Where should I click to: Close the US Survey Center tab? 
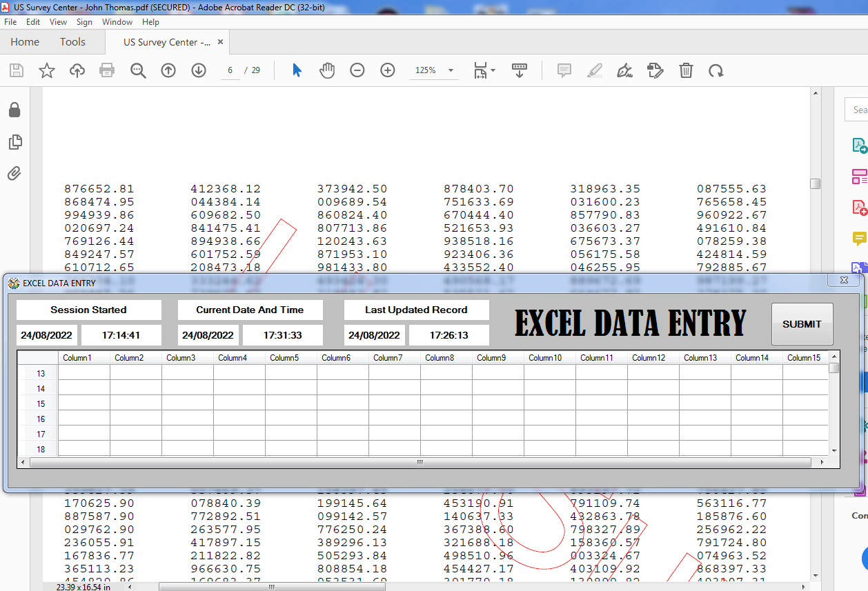click(x=221, y=42)
